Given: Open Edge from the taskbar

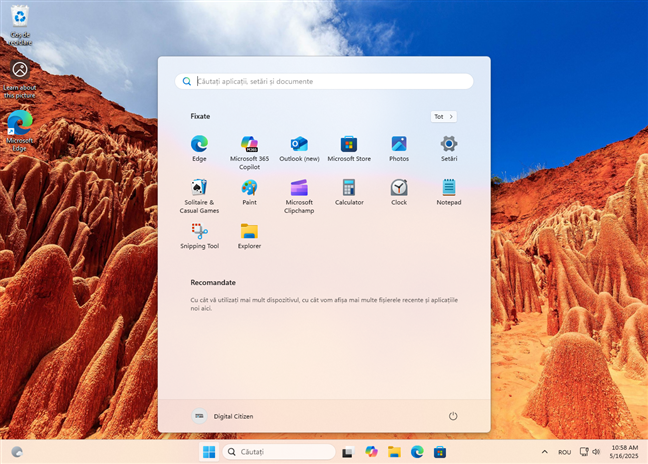Looking at the screenshot, I should (x=417, y=452).
